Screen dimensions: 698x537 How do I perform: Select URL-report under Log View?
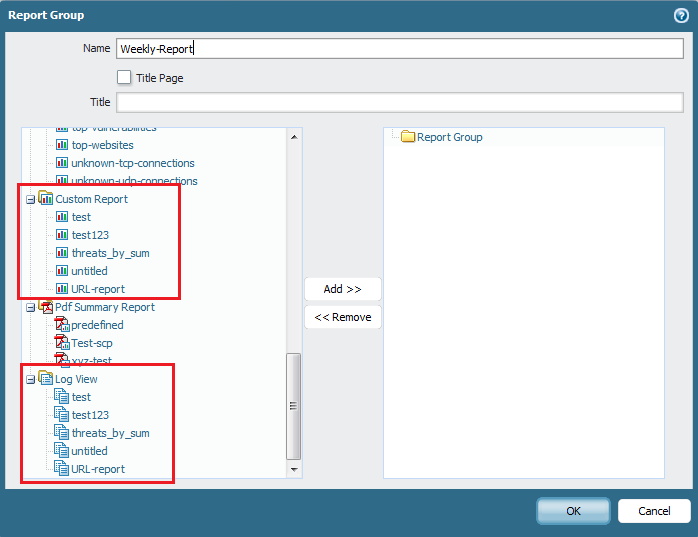98,469
